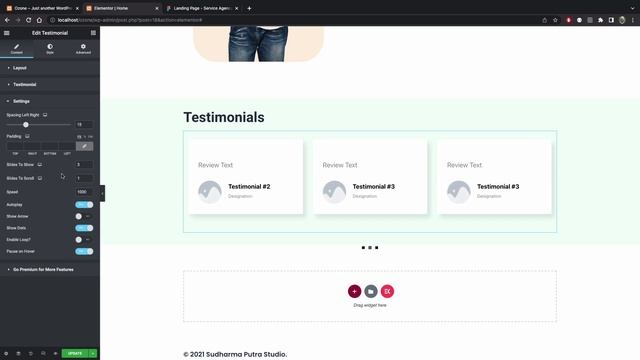Open the save options arrow beside UPDATE
640x360 pixels.
click(93, 353)
